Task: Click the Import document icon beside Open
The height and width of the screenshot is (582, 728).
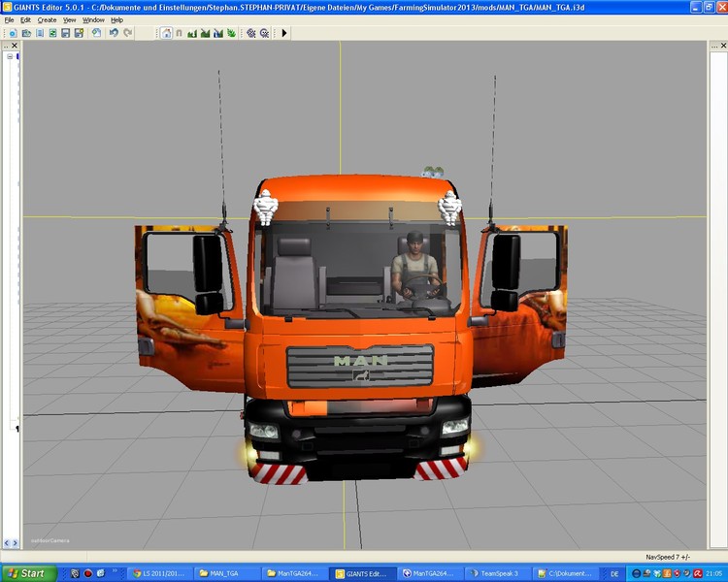Action: pyautogui.click(x=40, y=33)
